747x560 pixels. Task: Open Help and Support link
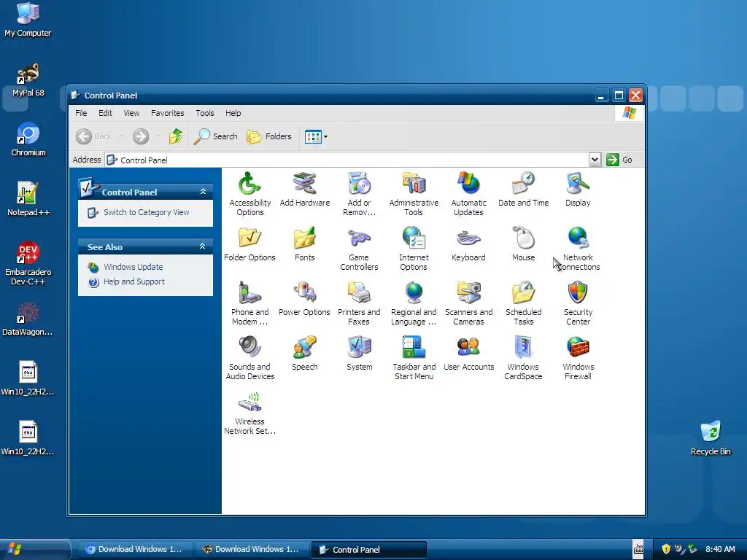pyautogui.click(x=134, y=281)
